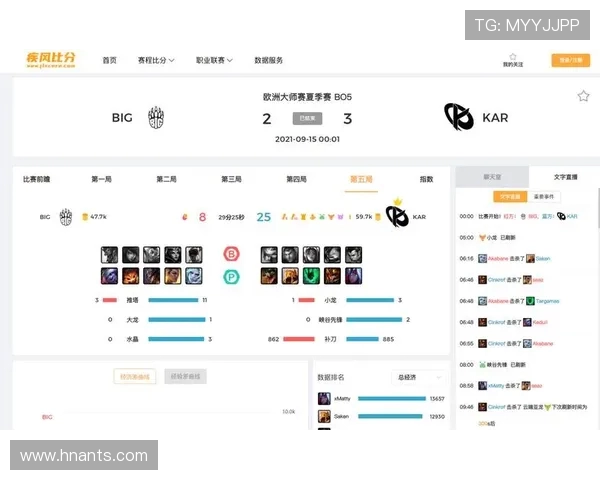Click Kedui's champion icon in 06:48 event
Screen dimensions: 600x480
pyautogui.click(x=527, y=322)
